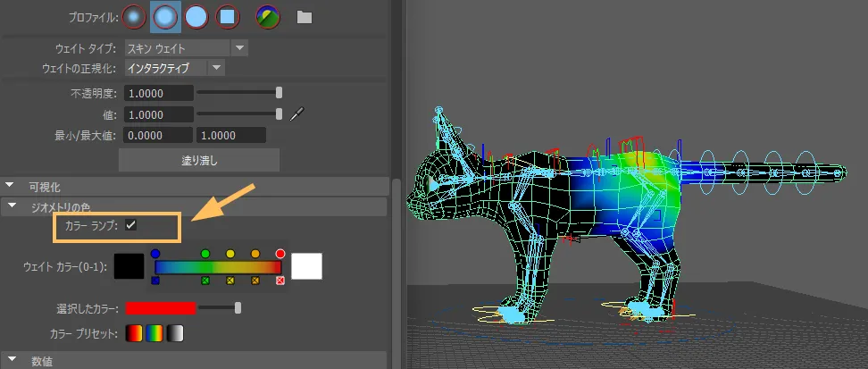
Task: Open the last image file brush profile
Action: click(267, 16)
